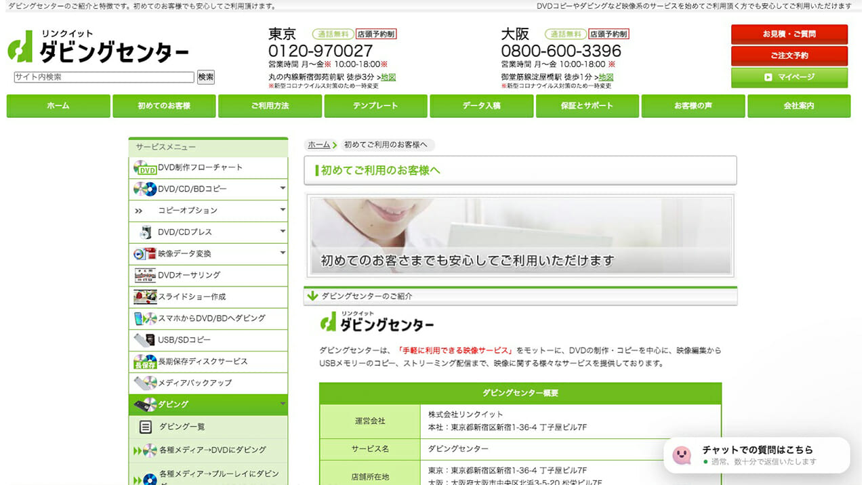Click the ホーム breadcrumb link
The image size is (868, 485).
318,145
